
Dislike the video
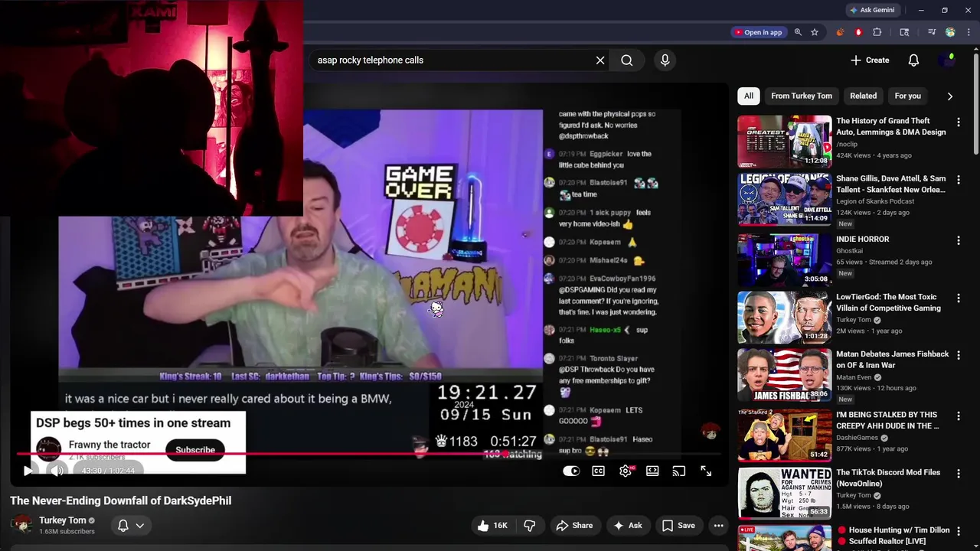[529, 526]
